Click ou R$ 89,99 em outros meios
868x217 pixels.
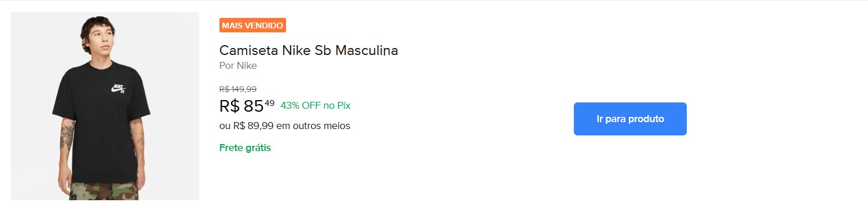285,126
